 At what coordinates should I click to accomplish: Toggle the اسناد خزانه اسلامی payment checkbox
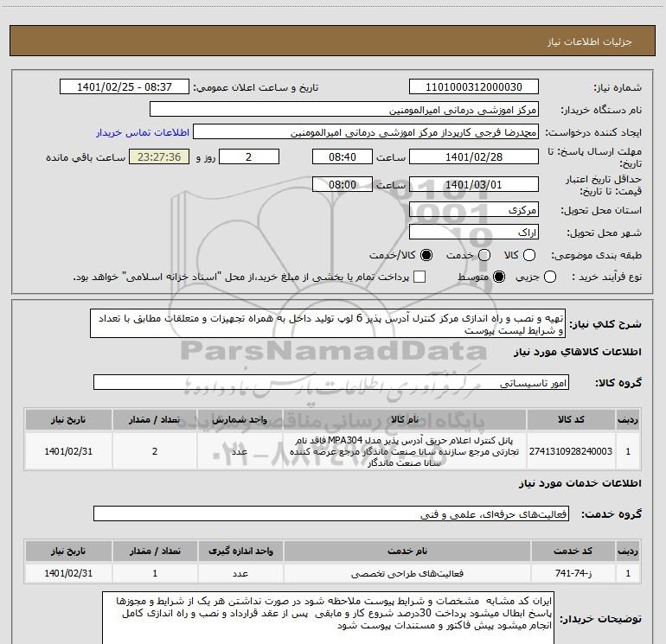pos(419,277)
